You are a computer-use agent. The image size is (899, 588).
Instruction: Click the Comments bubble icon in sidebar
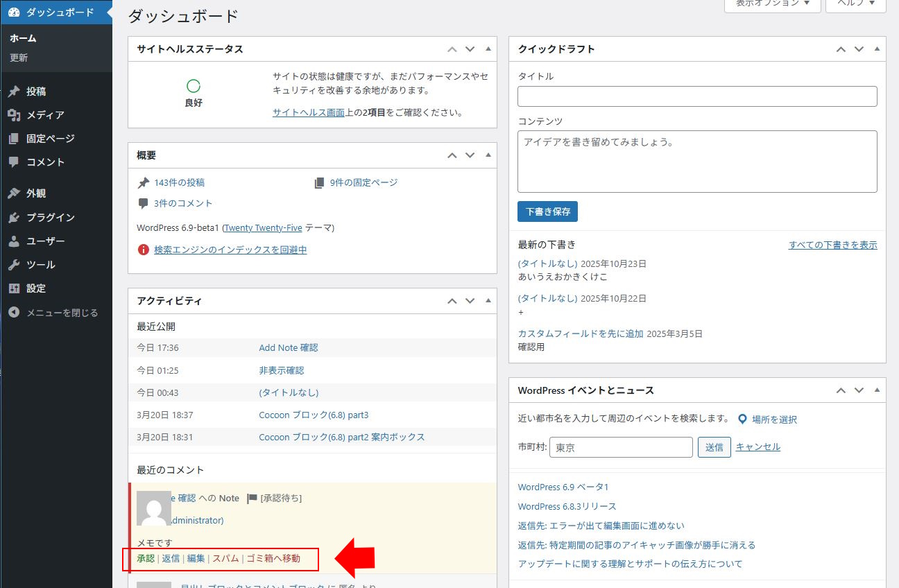point(14,162)
